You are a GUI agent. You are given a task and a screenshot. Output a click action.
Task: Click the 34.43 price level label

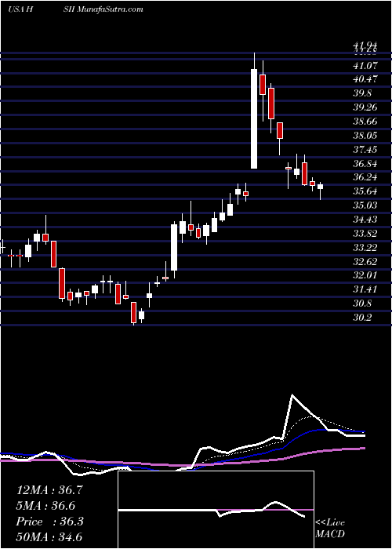365,220
